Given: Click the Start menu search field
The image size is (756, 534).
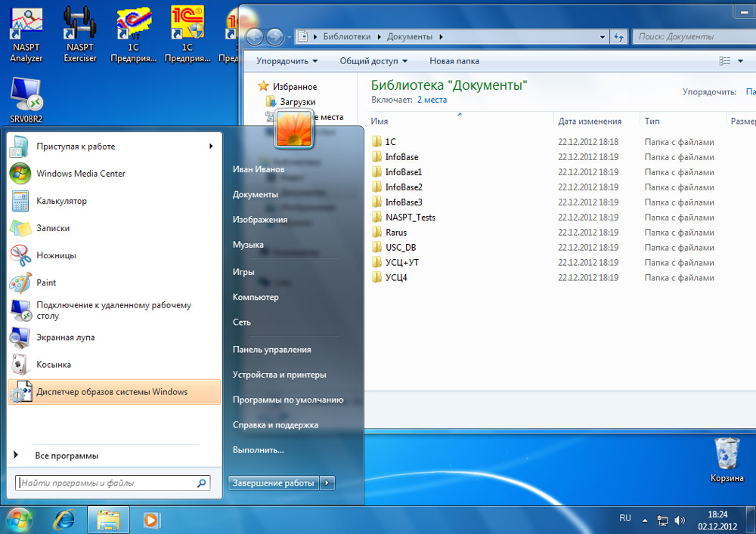Looking at the screenshot, I should tap(106, 483).
